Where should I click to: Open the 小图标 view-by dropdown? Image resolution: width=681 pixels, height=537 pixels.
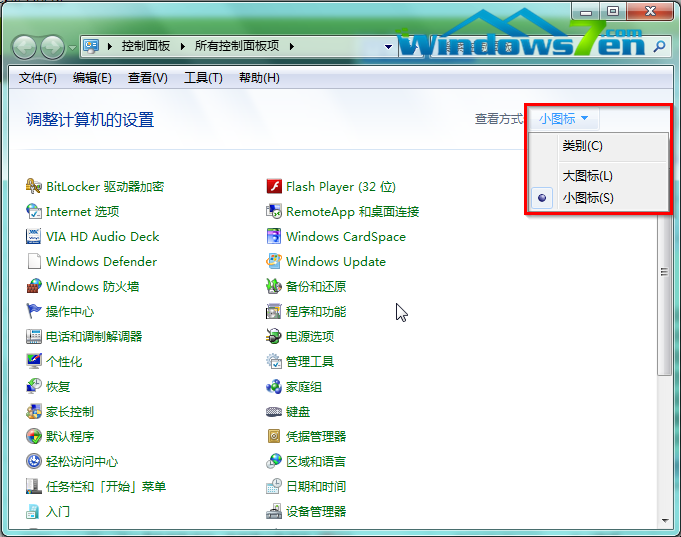point(563,119)
